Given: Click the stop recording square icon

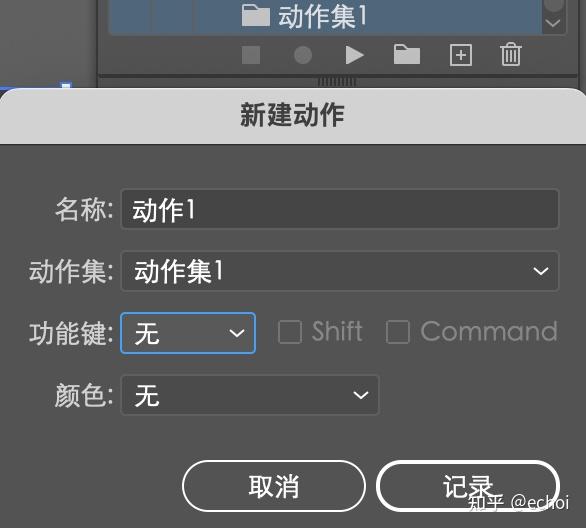Looking at the screenshot, I should coord(251,55).
